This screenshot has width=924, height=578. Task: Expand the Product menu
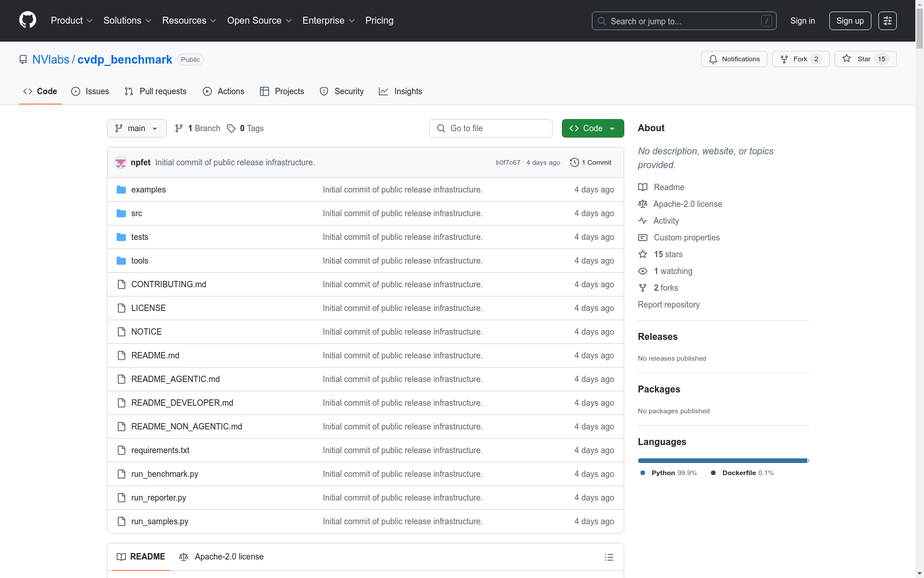click(x=72, y=20)
